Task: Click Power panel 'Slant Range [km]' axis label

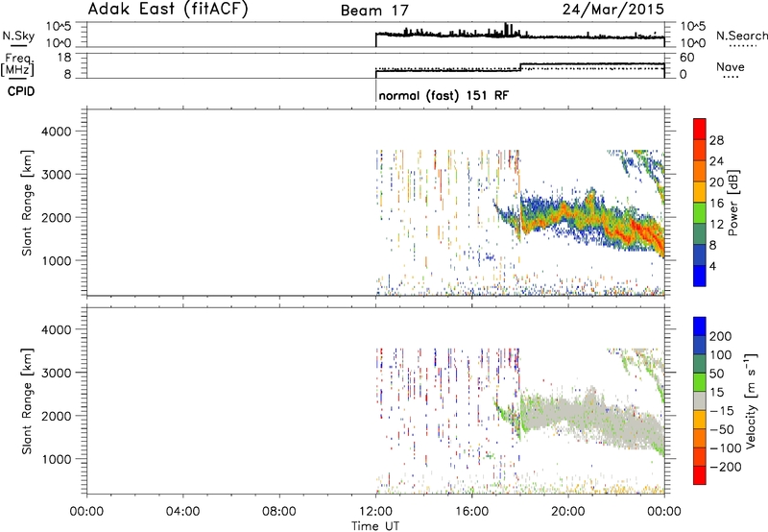Action: [x=27, y=203]
